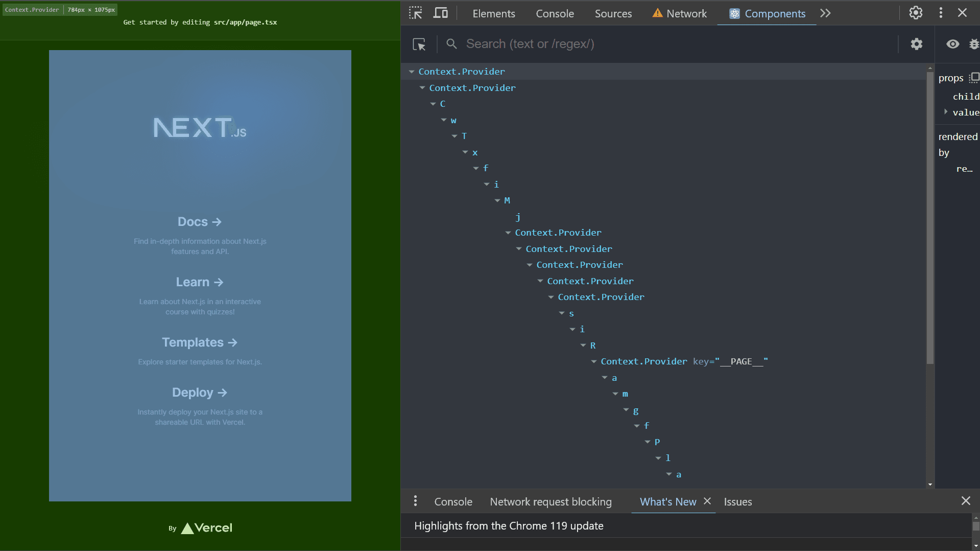This screenshot has width=980, height=551.
Task: Collapse the top-level Context.Provider node
Action: point(412,72)
